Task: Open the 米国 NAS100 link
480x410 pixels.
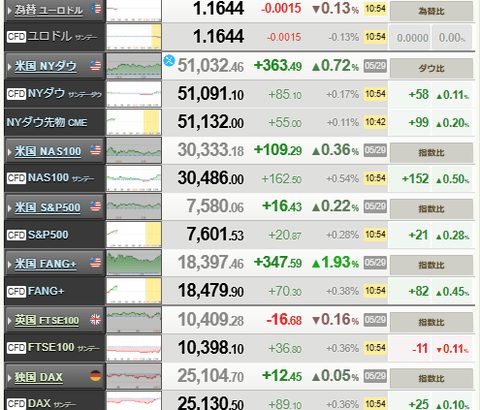Action: click(48, 151)
